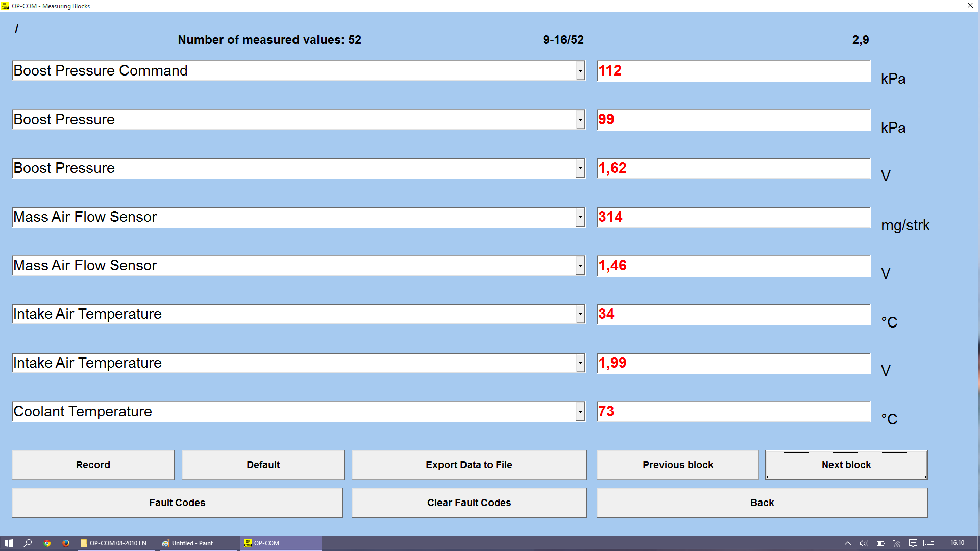This screenshot has height=551, width=980.
Task: Open the Mass Air Flow Sensor voltage dropdown
Action: pos(580,266)
